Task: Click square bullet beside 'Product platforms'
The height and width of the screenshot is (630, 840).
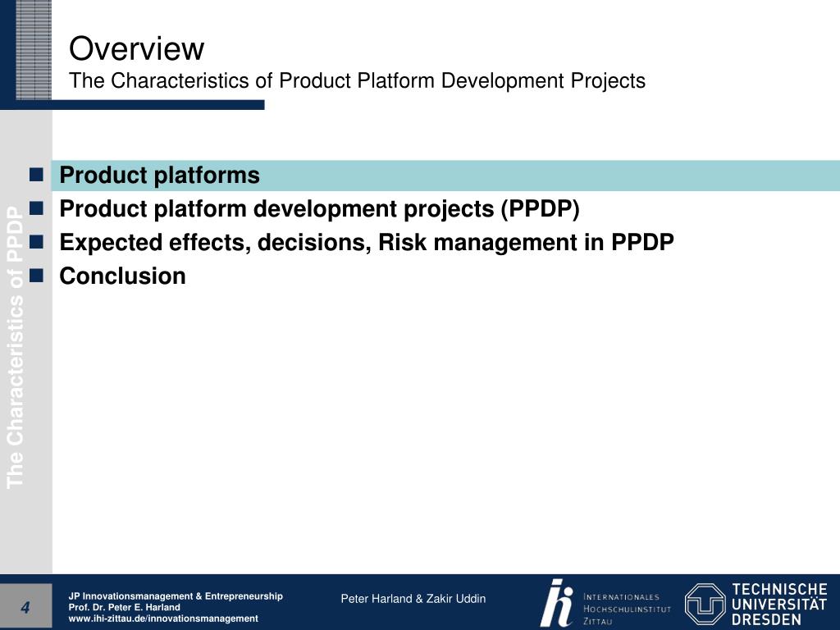Action: [x=36, y=175]
